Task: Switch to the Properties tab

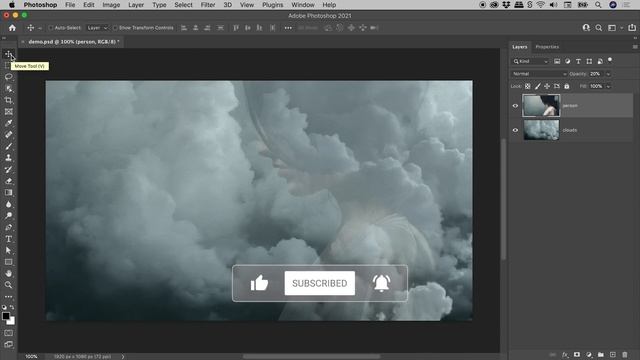Action: (547, 47)
